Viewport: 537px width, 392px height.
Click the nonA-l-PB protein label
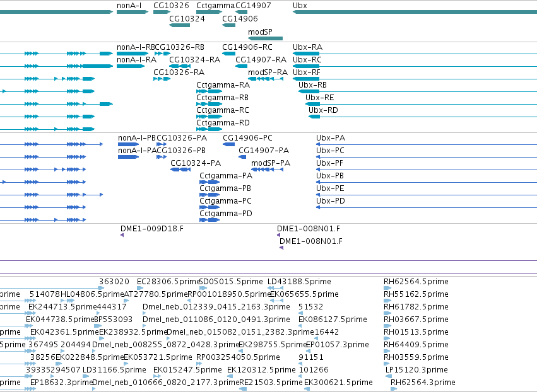coord(137,138)
